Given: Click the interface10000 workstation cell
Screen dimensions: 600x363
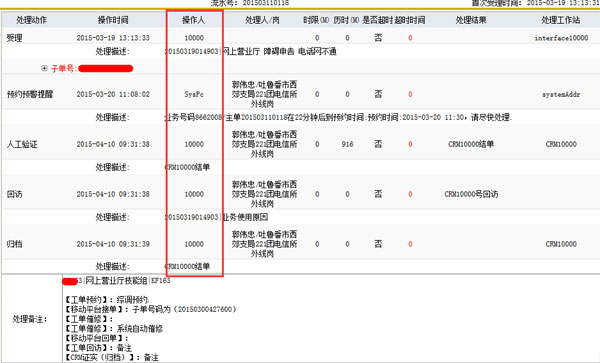Looking at the screenshot, I should click(x=561, y=38).
